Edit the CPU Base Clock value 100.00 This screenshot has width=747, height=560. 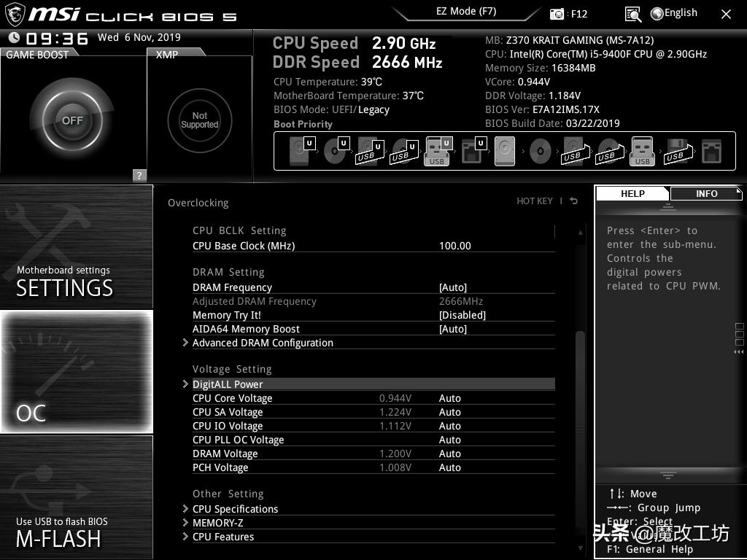coord(455,246)
